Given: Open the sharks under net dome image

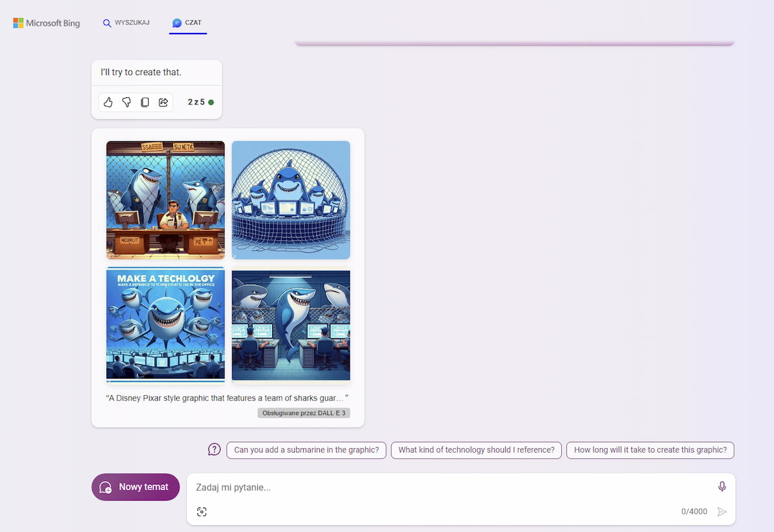Looking at the screenshot, I should [x=291, y=200].
